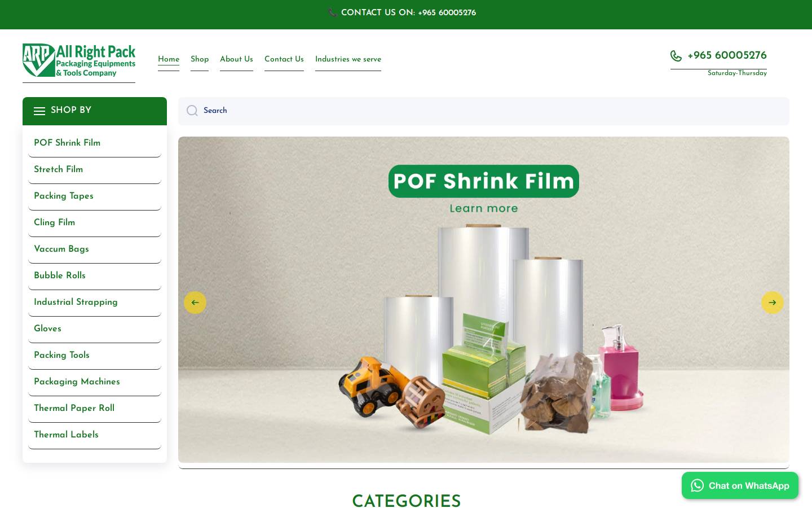Select Vaccum Bags category
The height and width of the screenshot is (508, 812).
point(95,249)
